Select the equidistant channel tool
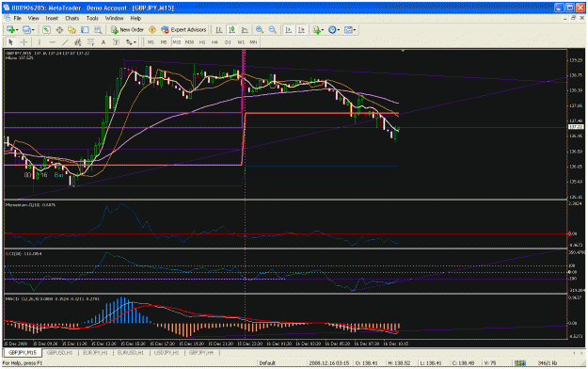This screenshot has width=588, height=369. click(78, 42)
